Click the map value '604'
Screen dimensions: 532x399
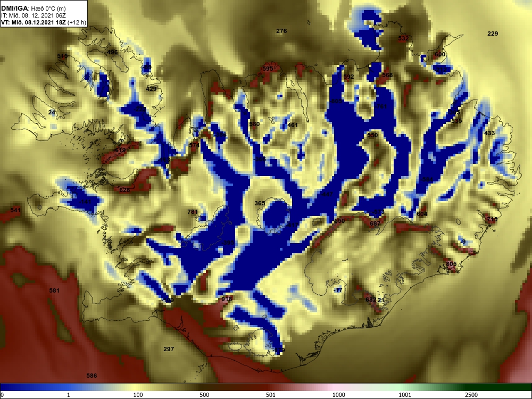[422, 214]
